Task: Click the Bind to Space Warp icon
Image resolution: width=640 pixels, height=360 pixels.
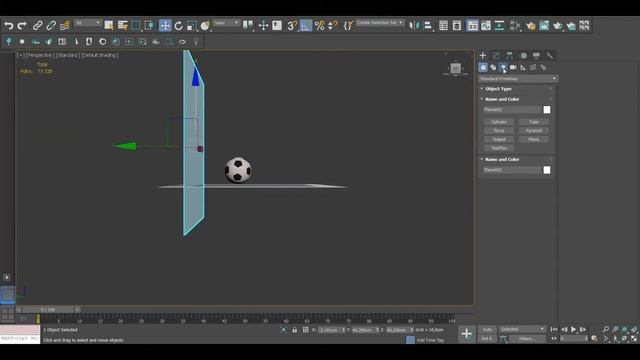Action: (x=64, y=26)
